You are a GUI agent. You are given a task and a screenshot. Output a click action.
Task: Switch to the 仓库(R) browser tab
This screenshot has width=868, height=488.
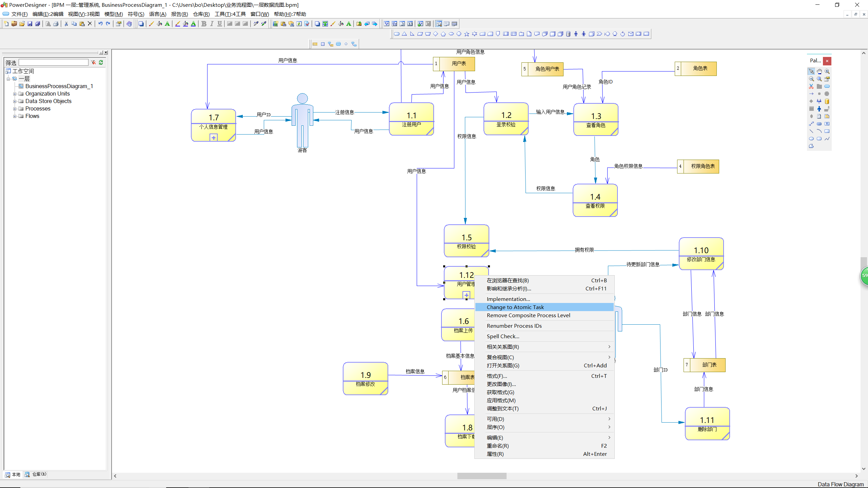(x=36, y=474)
